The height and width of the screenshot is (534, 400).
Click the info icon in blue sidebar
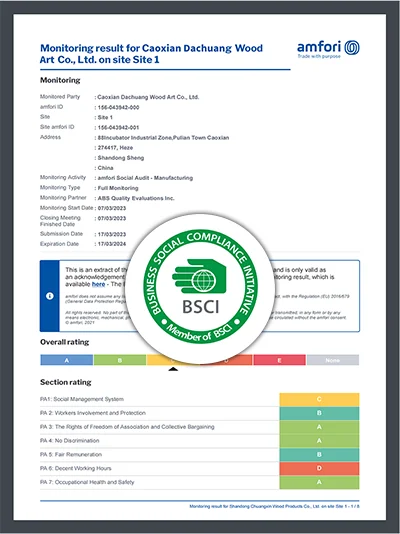(x=50, y=296)
